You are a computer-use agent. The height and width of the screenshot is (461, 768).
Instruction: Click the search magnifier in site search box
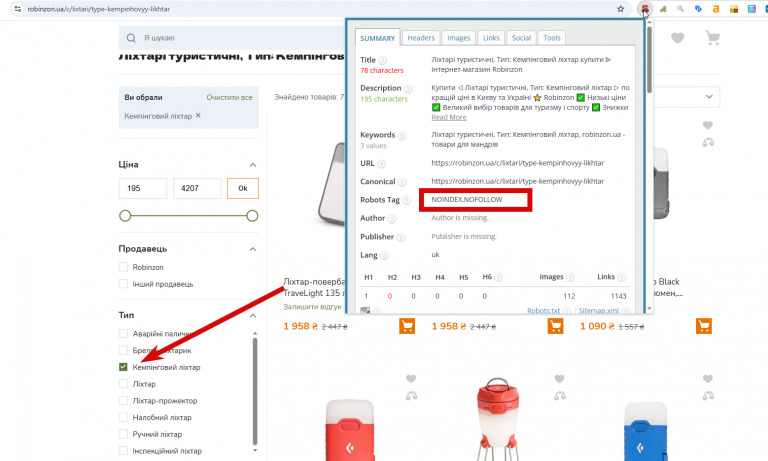click(131, 38)
